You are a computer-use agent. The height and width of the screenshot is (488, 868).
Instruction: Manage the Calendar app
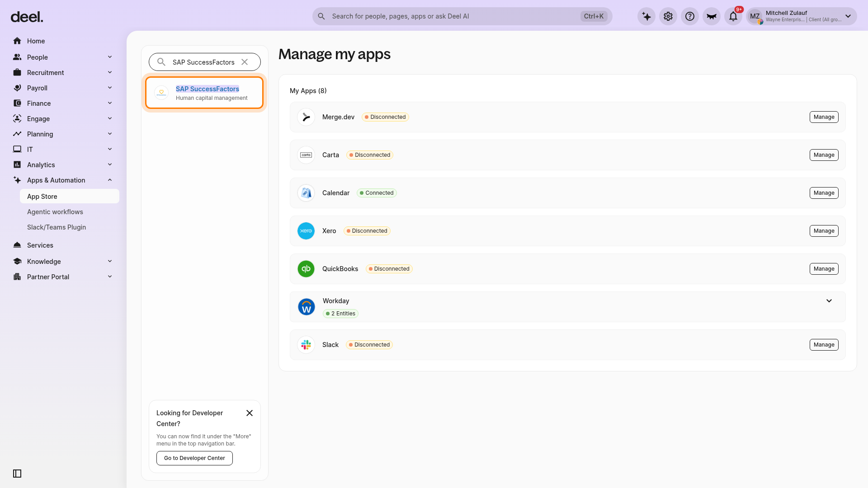tap(824, 193)
